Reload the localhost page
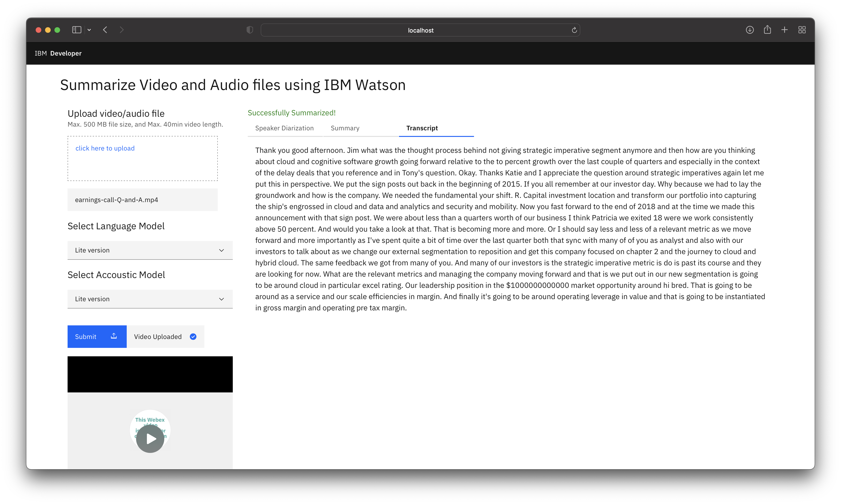 click(x=574, y=30)
